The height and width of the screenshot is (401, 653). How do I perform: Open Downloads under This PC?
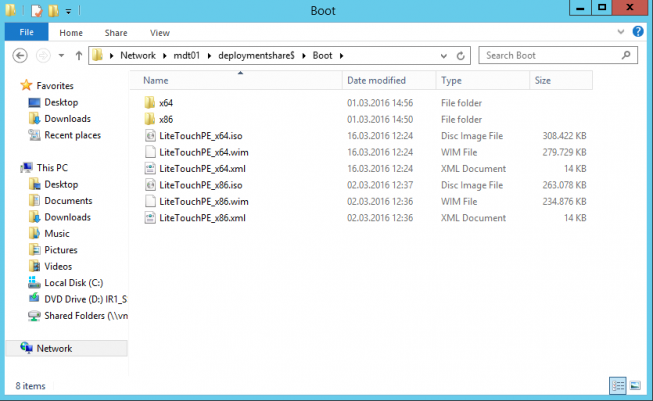[67, 217]
